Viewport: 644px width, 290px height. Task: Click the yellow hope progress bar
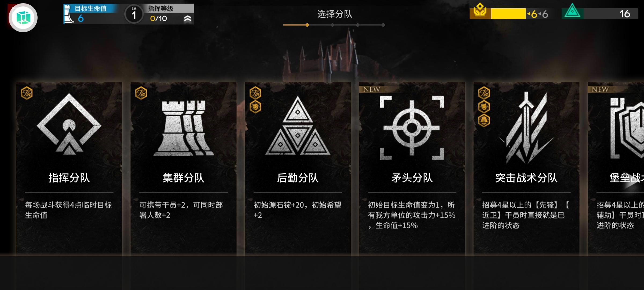click(508, 14)
